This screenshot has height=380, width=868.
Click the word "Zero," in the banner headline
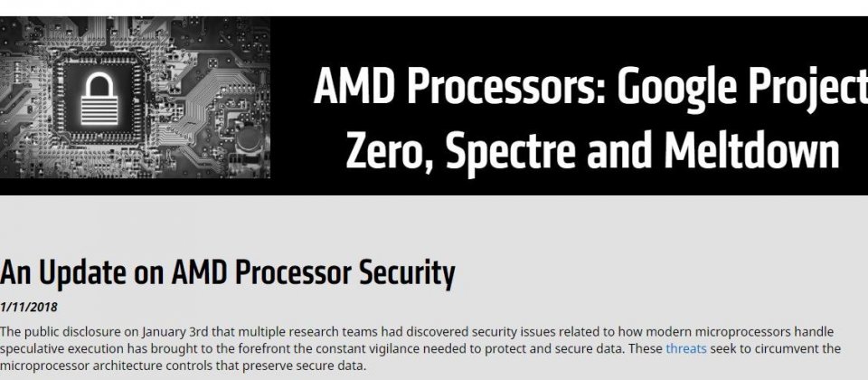pyautogui.click(x=389, y=153)
